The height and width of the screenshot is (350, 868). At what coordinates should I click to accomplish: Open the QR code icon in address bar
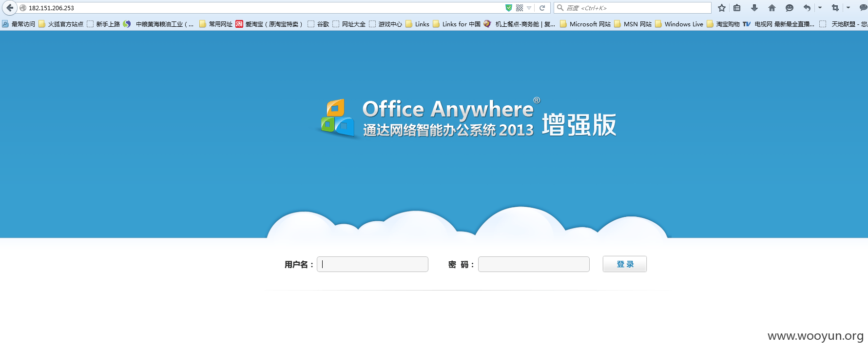(520, 8)
